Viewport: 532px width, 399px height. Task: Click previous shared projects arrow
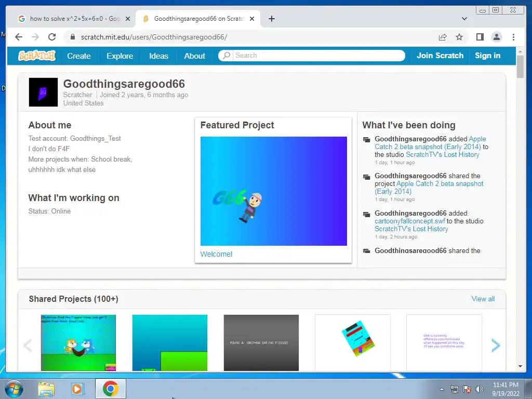(x=28, y=345)
